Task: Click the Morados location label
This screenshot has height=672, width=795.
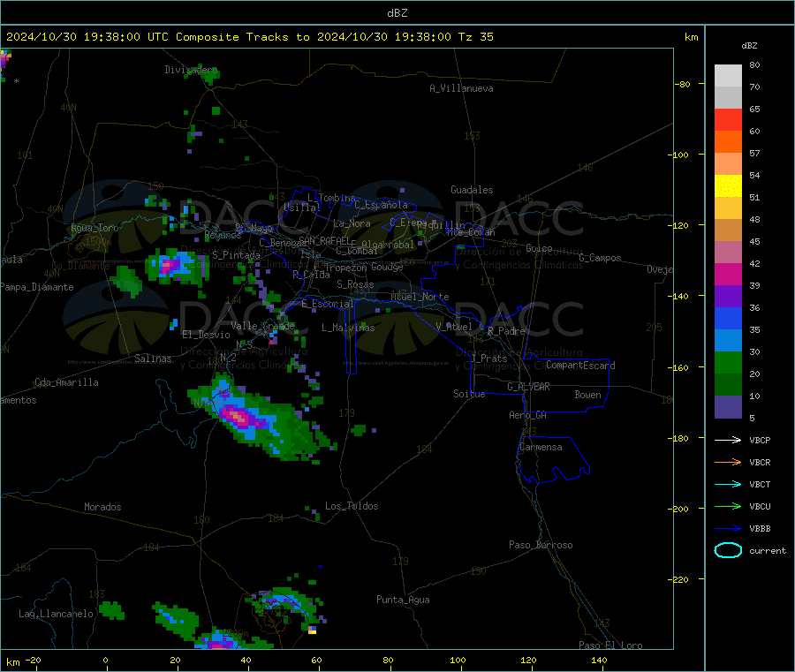Action: (102, 507)
